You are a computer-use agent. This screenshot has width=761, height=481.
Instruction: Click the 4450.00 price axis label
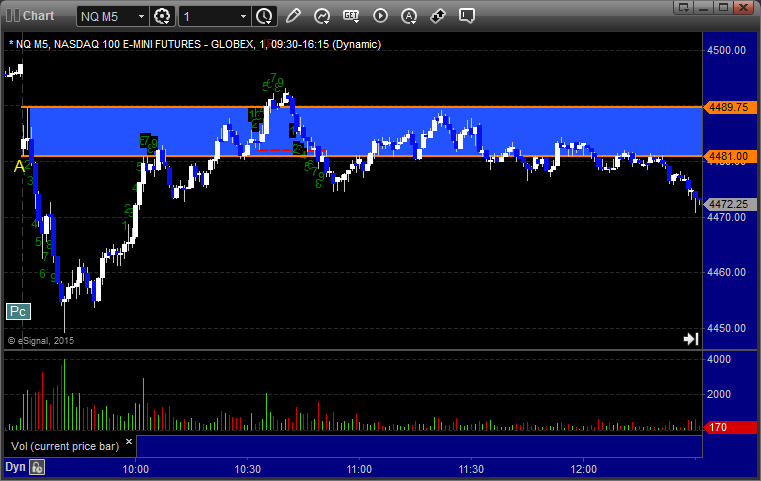(x=727, y=328)
